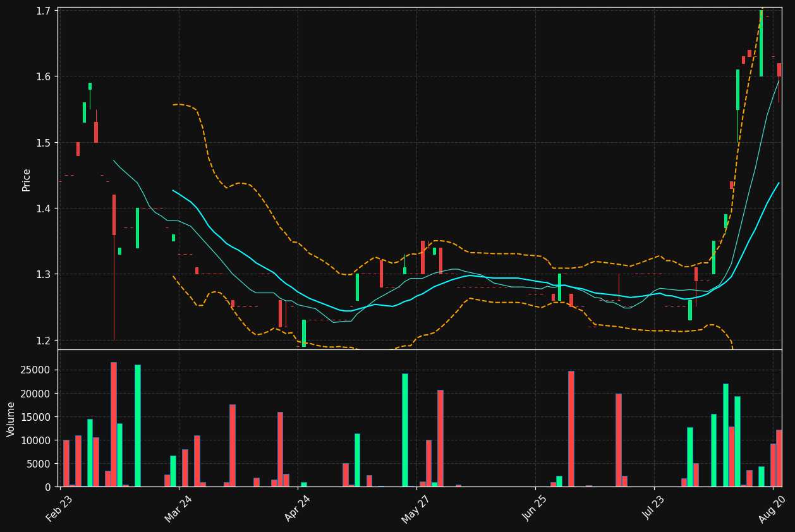Viewport: 795px width, 532px height.
Task: Click the Jul 23 date label
Action: click(x=654, y=509)
